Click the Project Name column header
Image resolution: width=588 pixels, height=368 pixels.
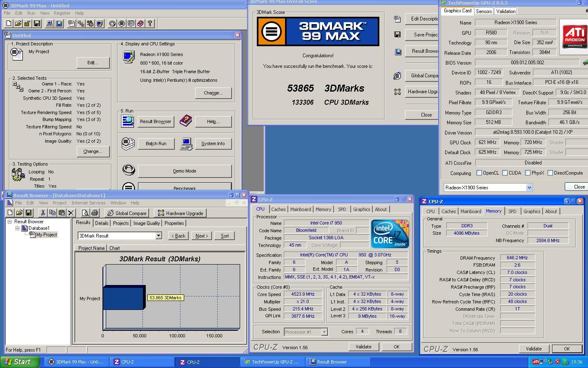(91, 248)
